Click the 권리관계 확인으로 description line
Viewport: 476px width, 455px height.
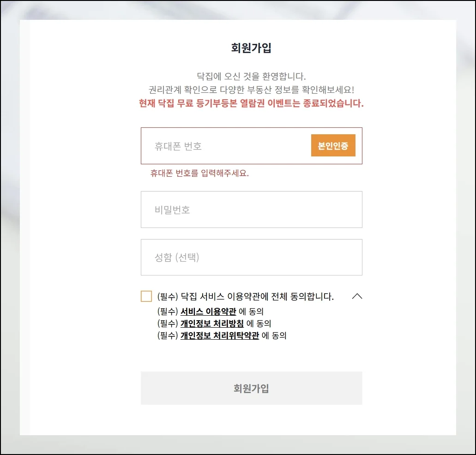(x=251, y=90)
